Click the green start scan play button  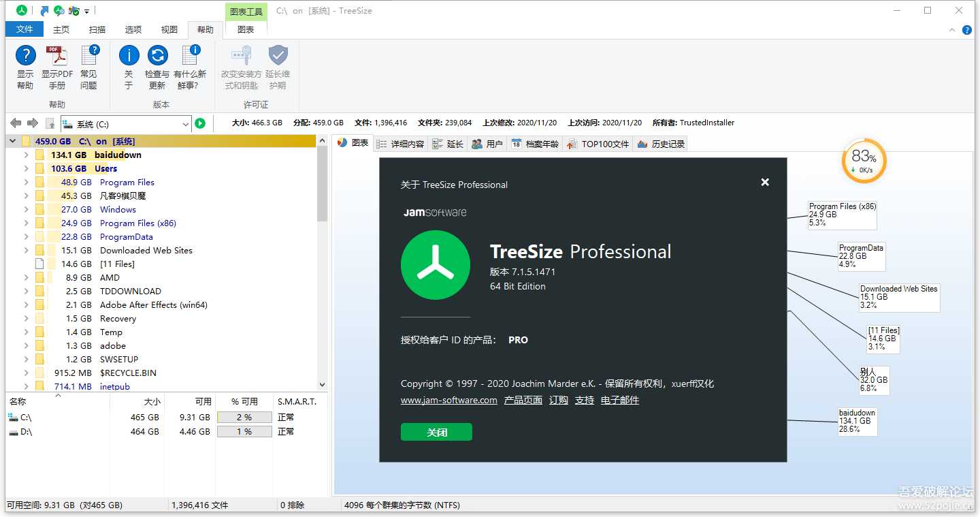pos(200,123)
